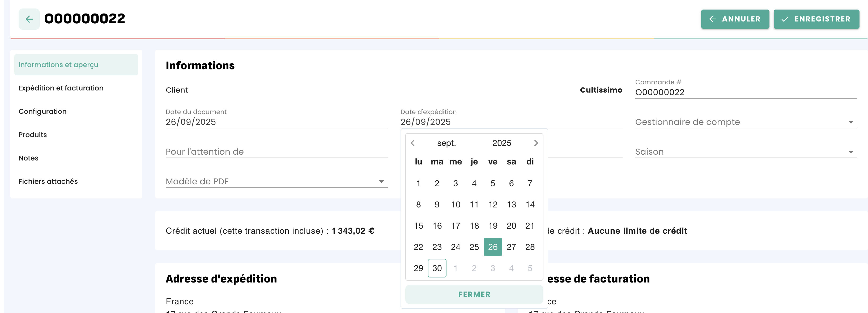Open the Fichiers attachés section

coord(48,181)
